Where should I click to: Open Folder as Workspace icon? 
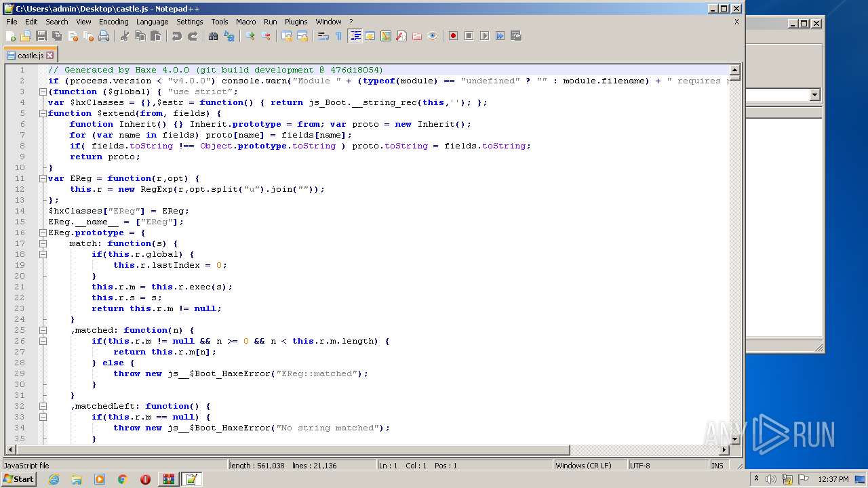[417, 36]
